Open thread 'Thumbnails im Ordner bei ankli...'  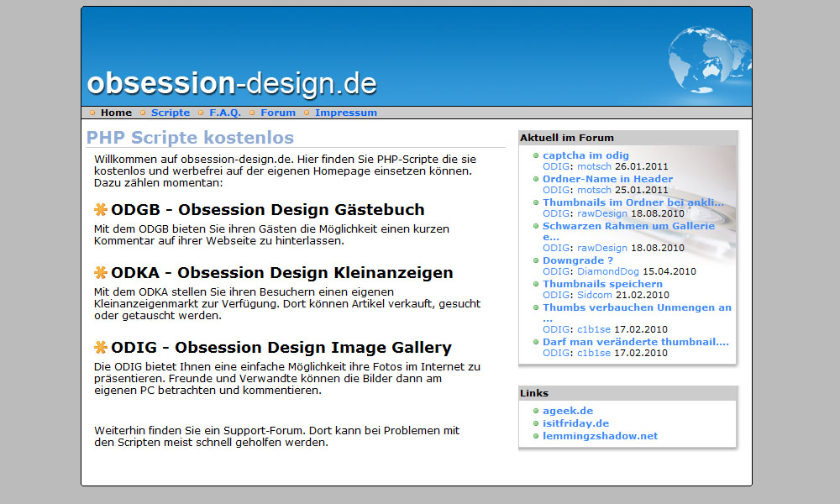tap(633, 202)
